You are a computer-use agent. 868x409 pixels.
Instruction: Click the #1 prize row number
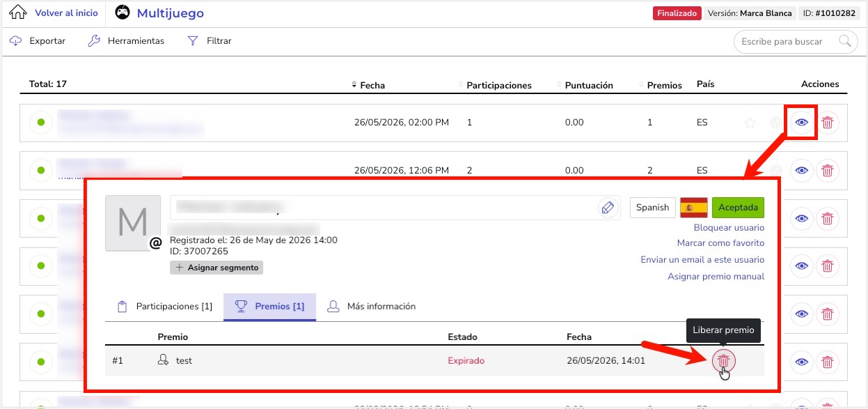coord(118,361)
